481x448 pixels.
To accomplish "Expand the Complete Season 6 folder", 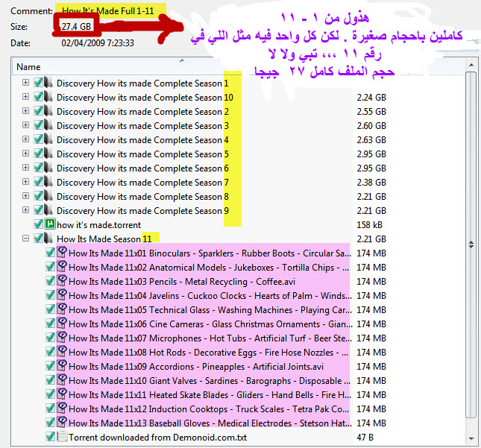I will [x=26, y=168].
